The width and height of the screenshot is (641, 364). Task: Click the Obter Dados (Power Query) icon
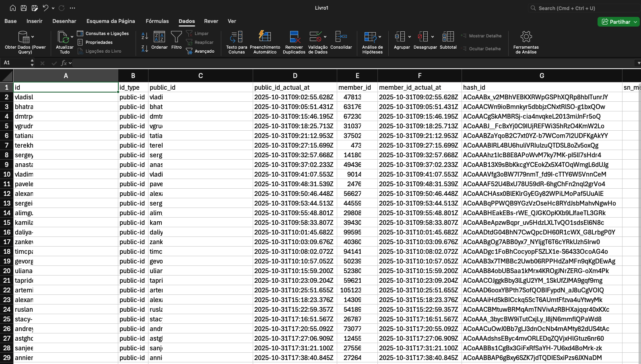coord(24,37)
